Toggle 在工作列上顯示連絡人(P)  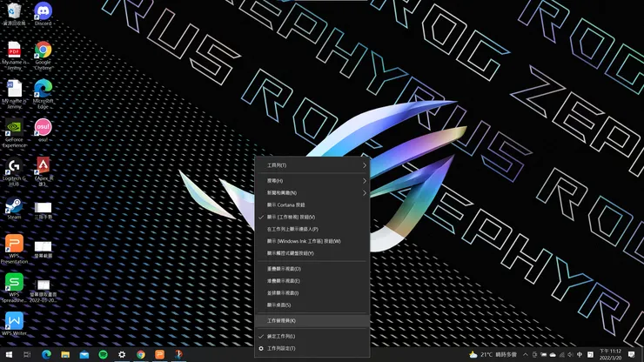tap(312, 229)
